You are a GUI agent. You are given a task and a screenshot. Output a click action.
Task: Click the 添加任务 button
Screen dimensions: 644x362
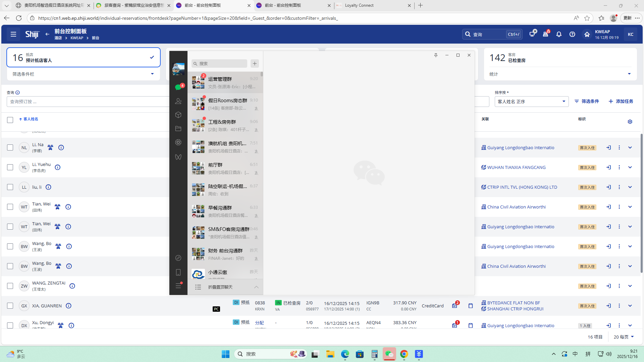coord(621,101)
